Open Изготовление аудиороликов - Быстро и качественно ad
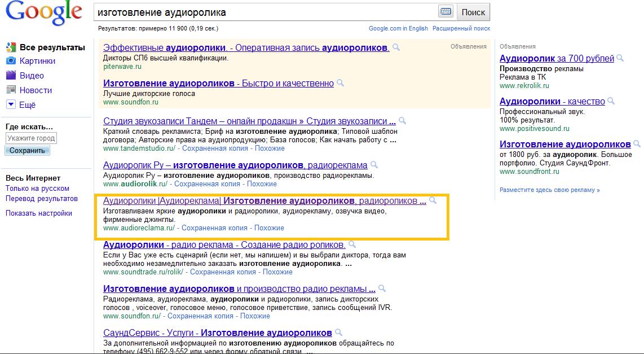The width and height of the screenshot is (644, 354). click(218, 84)
